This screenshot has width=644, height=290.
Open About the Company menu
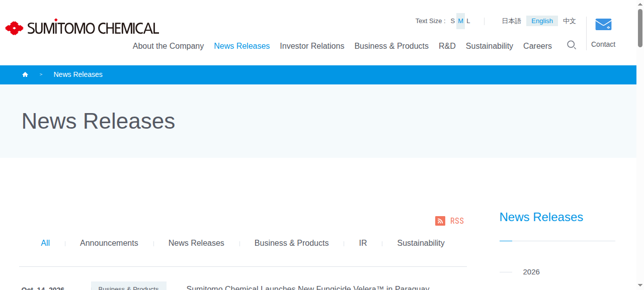pos(168,46)
